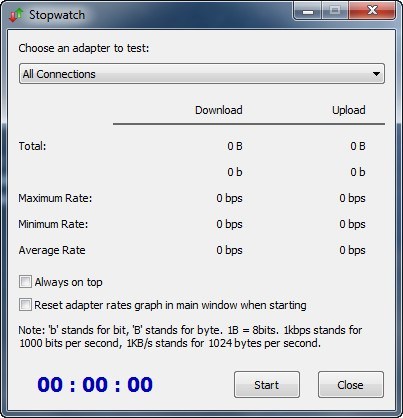
Task: Toggle Reset adapter rates graph checkbox
Action: [x=25, y=305]
